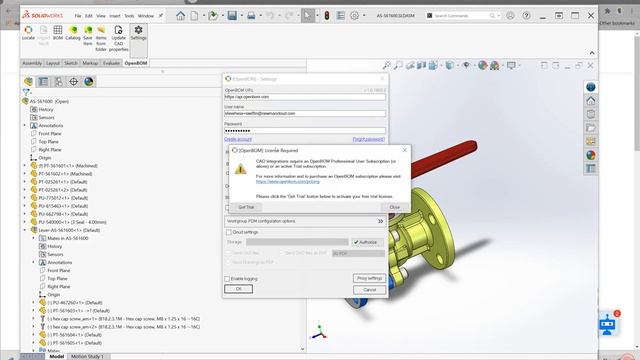The image size is (640, 360).
Task: Switch to the Assembly ribbon tab
Action: 32,63
